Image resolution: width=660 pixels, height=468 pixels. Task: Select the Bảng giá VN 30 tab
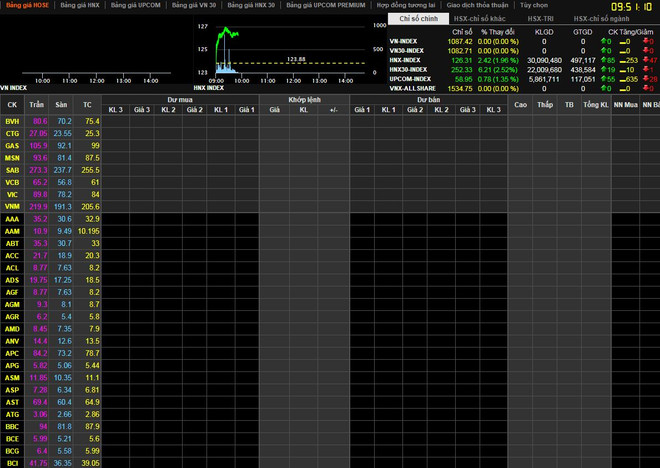pyautogui.click(x=193, y=5)
